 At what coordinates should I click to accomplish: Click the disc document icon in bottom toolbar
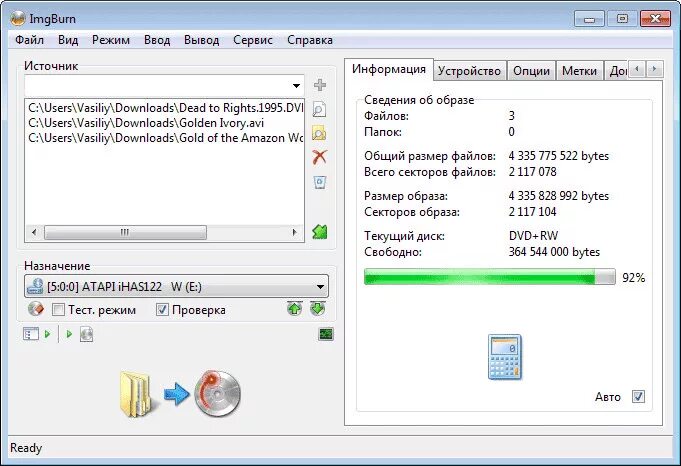tap(86, 334)
